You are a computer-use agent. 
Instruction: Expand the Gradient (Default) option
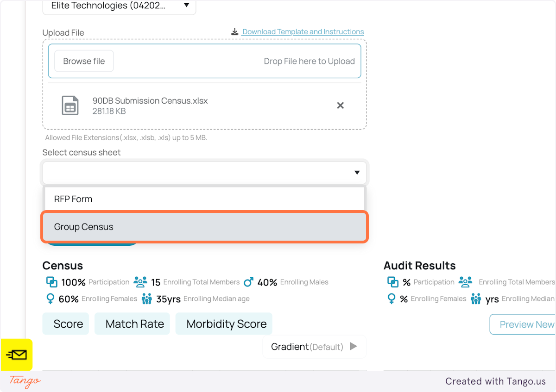[353, 346]
